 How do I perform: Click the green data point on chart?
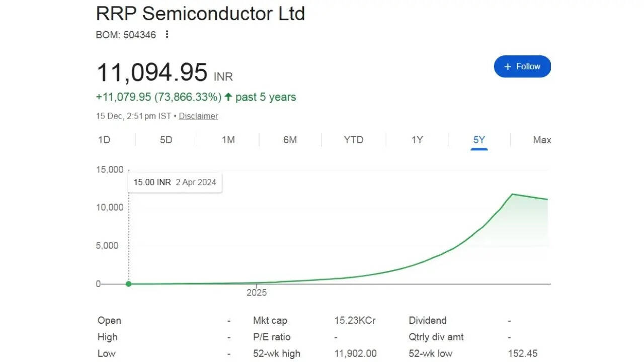click(129, 284)
